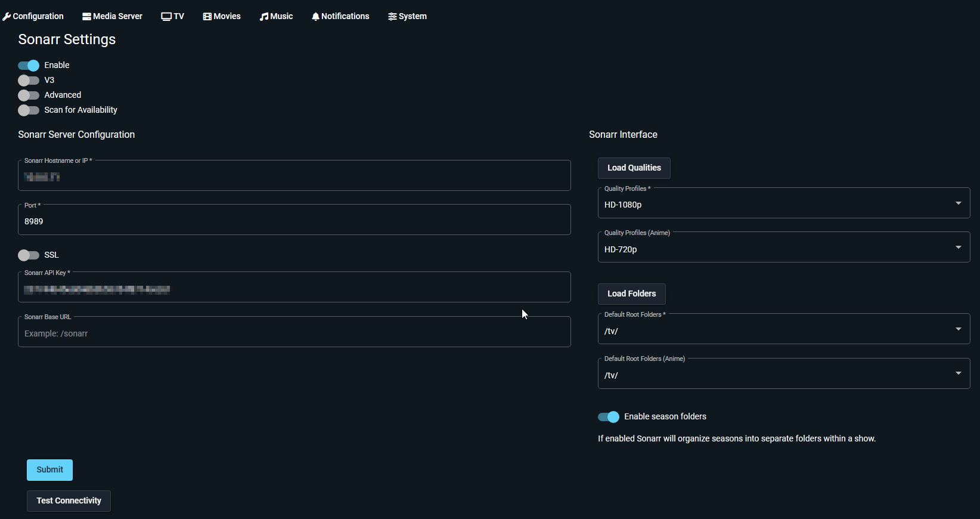Click the System sliders icon
980x519 pixels.
pos(392,17)
